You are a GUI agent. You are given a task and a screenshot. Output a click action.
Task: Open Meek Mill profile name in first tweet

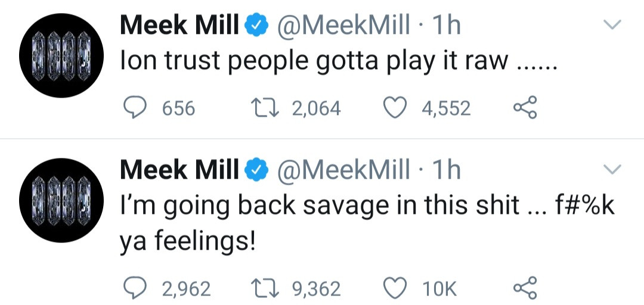(x=179, y=26)
